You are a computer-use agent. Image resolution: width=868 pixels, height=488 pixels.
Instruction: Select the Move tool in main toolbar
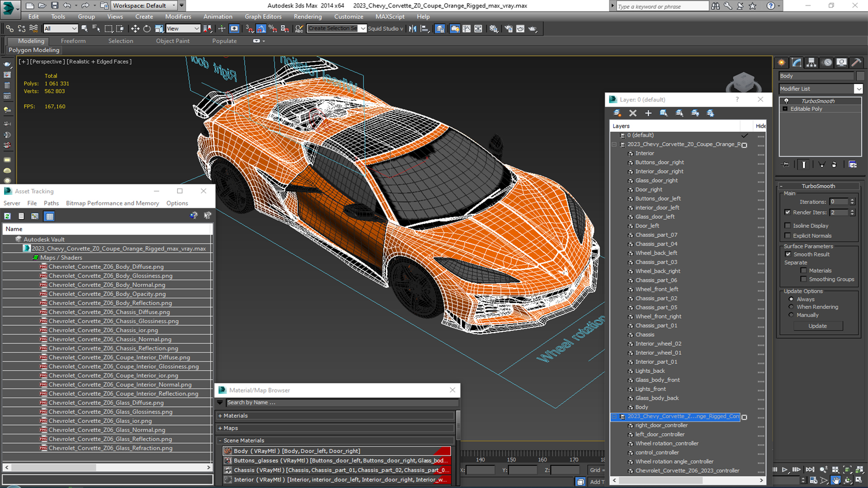tap(135, 28)
